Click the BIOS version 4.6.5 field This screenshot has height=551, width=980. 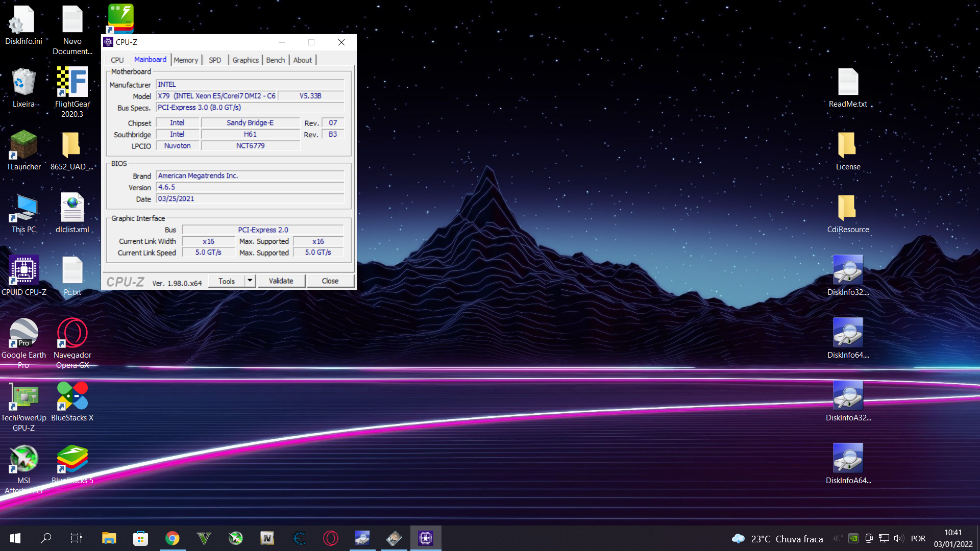250,187
